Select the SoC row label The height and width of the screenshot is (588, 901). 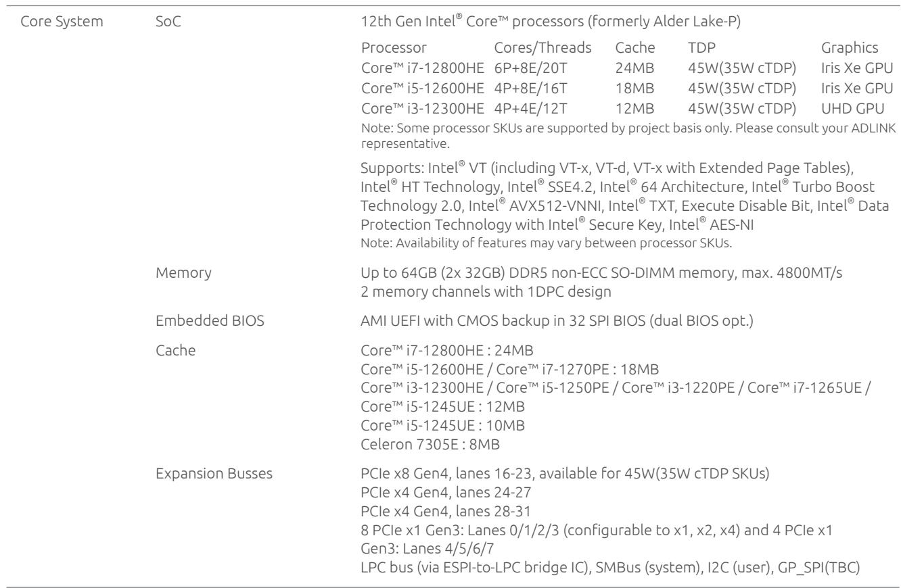click(166, 32)
